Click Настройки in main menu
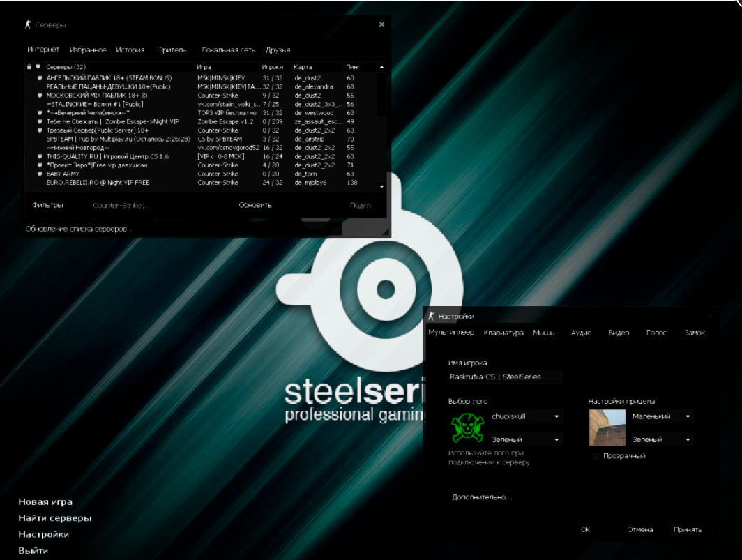Screen dimensions: 742x560 coord(43,534)
